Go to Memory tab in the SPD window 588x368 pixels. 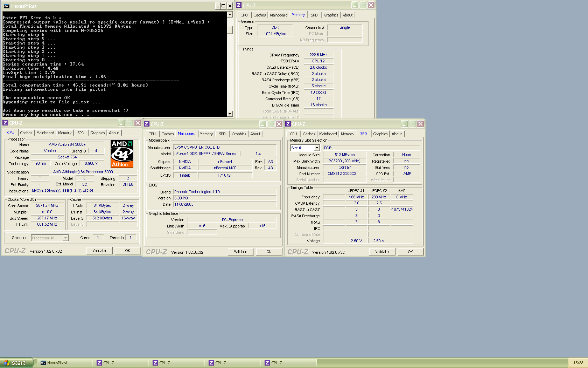(348, 134)
